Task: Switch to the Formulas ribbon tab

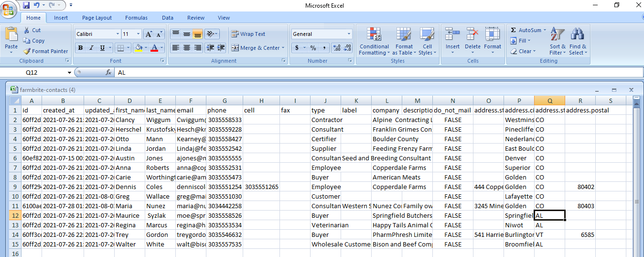Action: (136, 18)
